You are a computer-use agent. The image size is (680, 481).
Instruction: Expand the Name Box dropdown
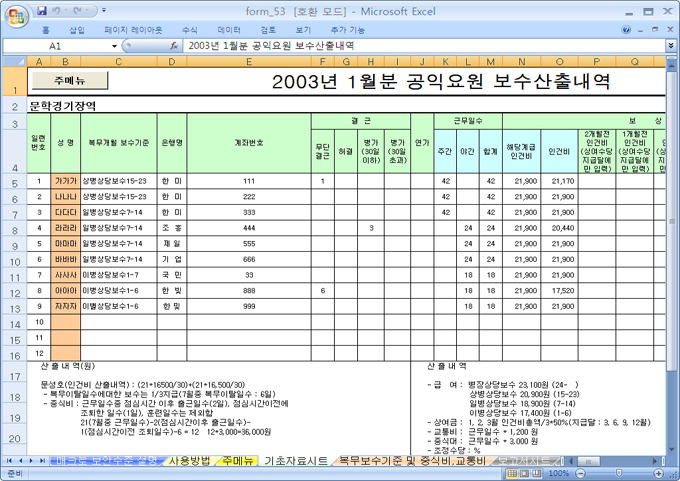click(114, 46)
